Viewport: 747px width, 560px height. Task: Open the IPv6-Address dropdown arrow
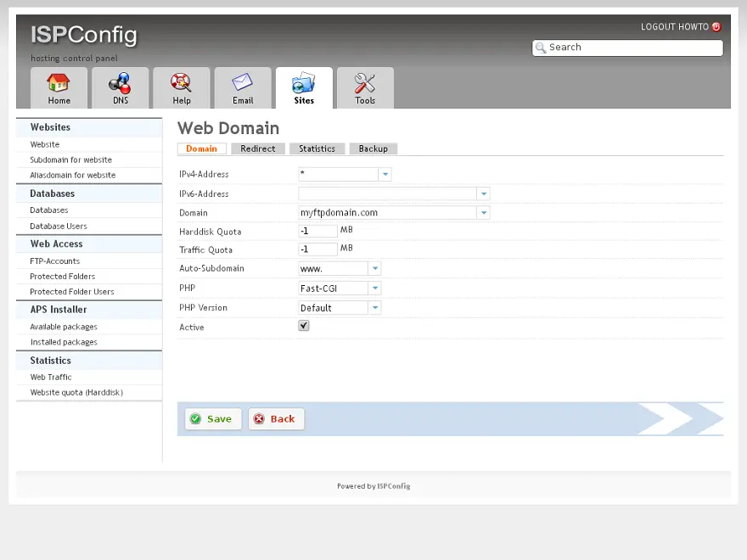(x=484, y=193)
